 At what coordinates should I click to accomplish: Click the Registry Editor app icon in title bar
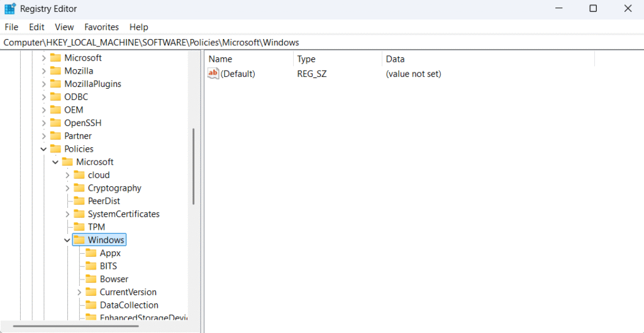point(10,9)
